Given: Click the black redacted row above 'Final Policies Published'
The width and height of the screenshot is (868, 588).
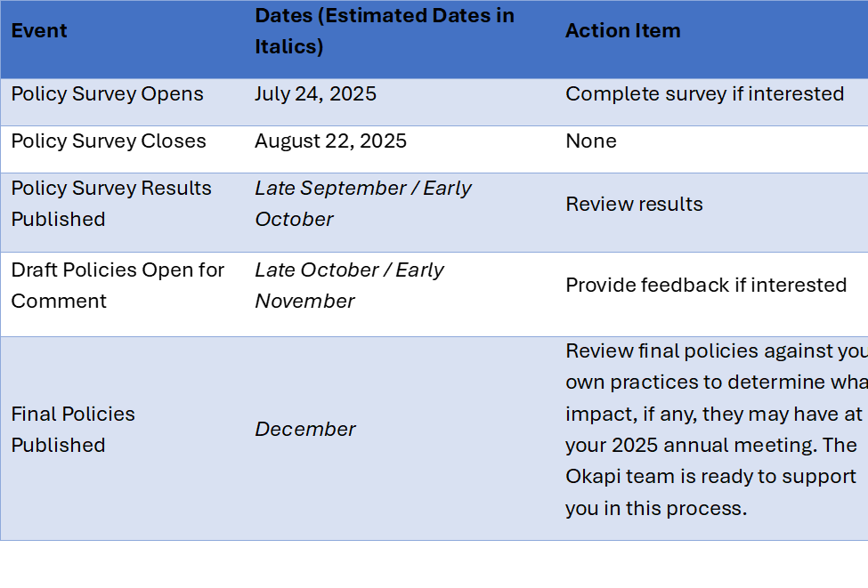Looking at the screenshot, I should pyautogui.click(x=434, y=294).
